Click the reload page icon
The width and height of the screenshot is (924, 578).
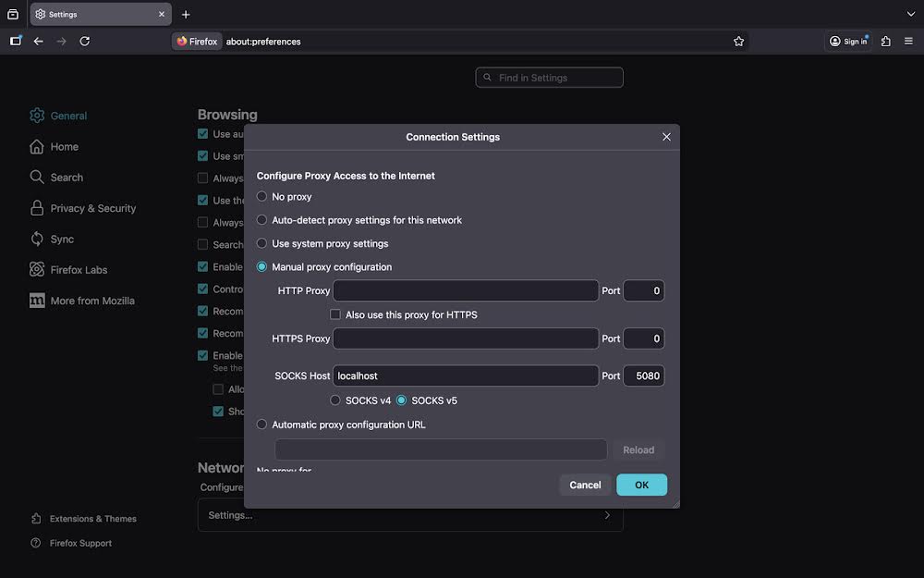tap(84, 41)
